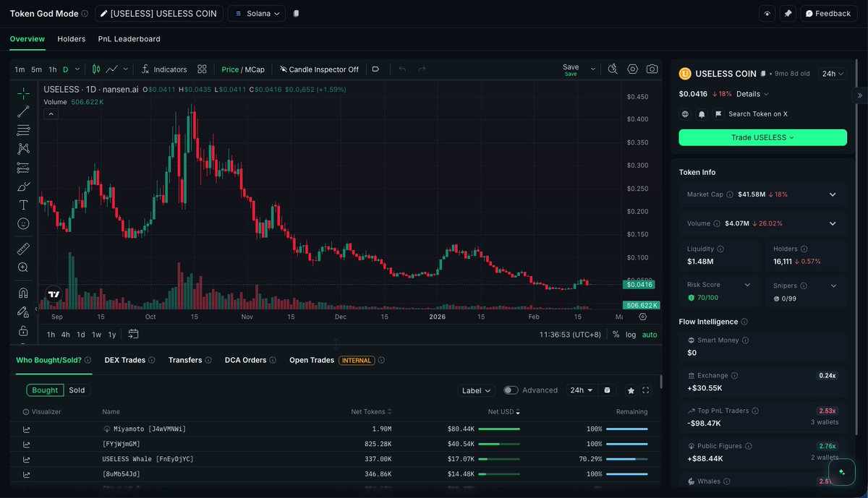Click the eye watch icon in the header
868x498 pixels.
(x=767, y=14)
